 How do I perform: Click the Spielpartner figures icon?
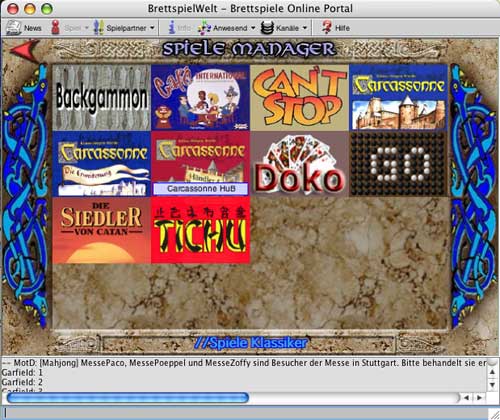98,28
